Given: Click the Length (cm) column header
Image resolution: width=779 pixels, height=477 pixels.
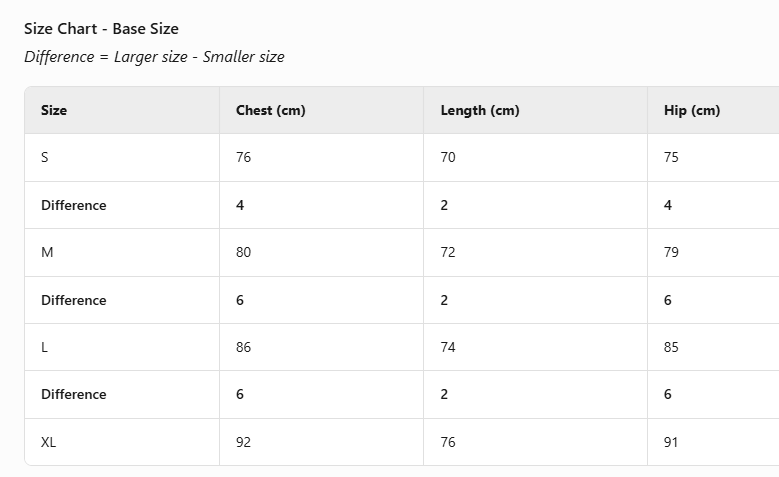Looking at the screenshot, I should (479, 110).
